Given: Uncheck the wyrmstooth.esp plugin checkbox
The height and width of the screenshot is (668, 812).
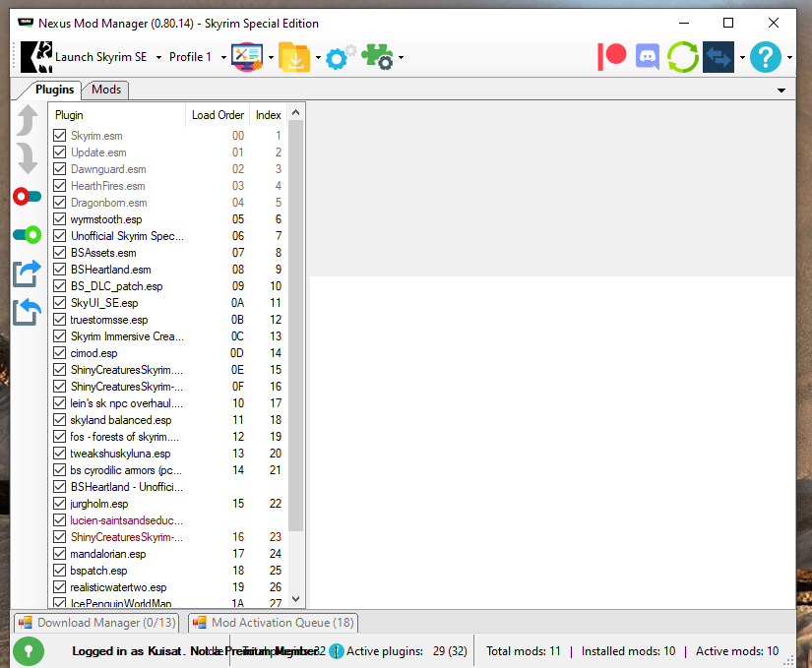Looking at the screenshot, I should 60,219.
